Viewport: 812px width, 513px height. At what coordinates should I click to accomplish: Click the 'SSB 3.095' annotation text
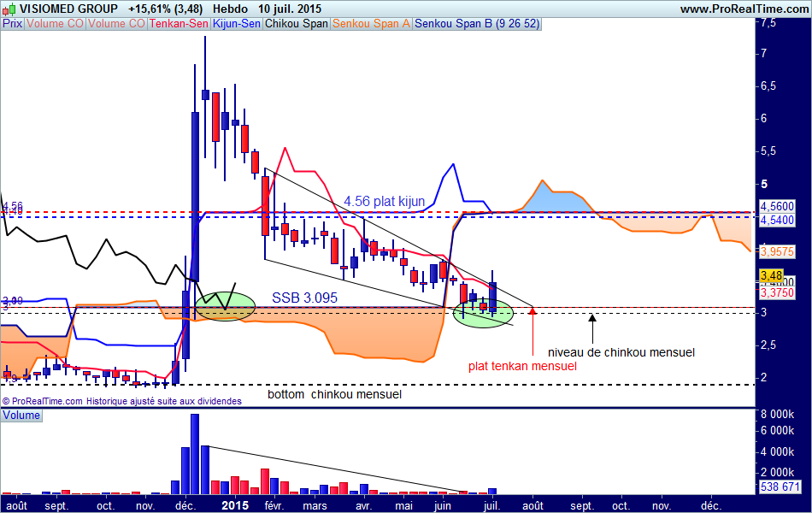304,298
